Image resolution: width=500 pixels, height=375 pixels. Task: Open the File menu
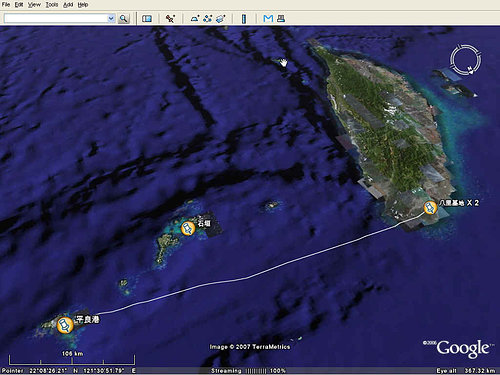[6, 5]
